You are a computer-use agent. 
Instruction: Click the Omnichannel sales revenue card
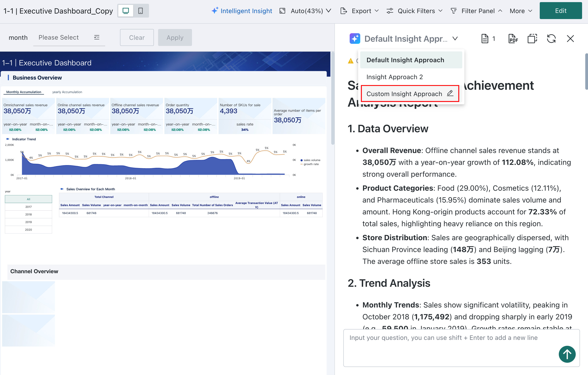(x=29, y=116)
